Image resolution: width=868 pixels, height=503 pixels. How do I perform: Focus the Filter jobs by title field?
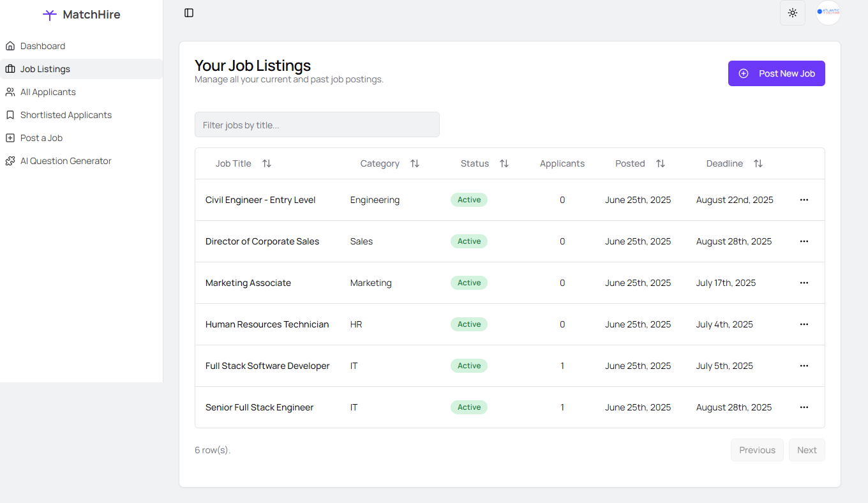pos(317,124)
